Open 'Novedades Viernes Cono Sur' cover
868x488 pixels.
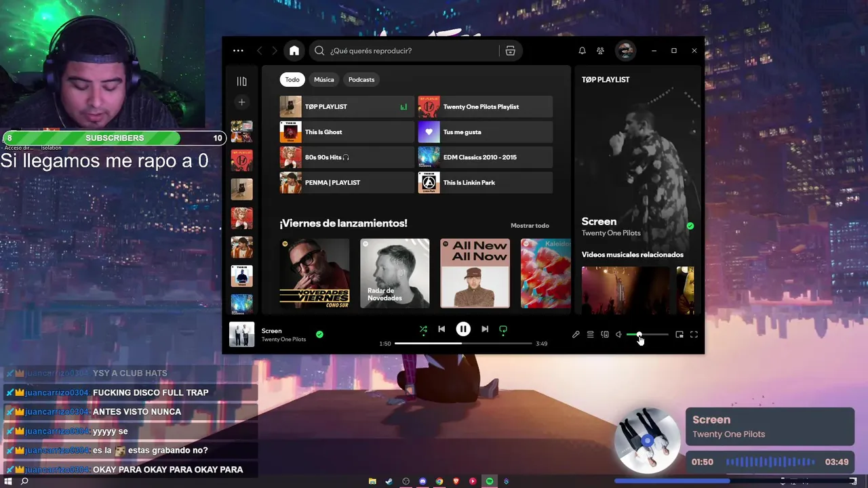point(315,273)
